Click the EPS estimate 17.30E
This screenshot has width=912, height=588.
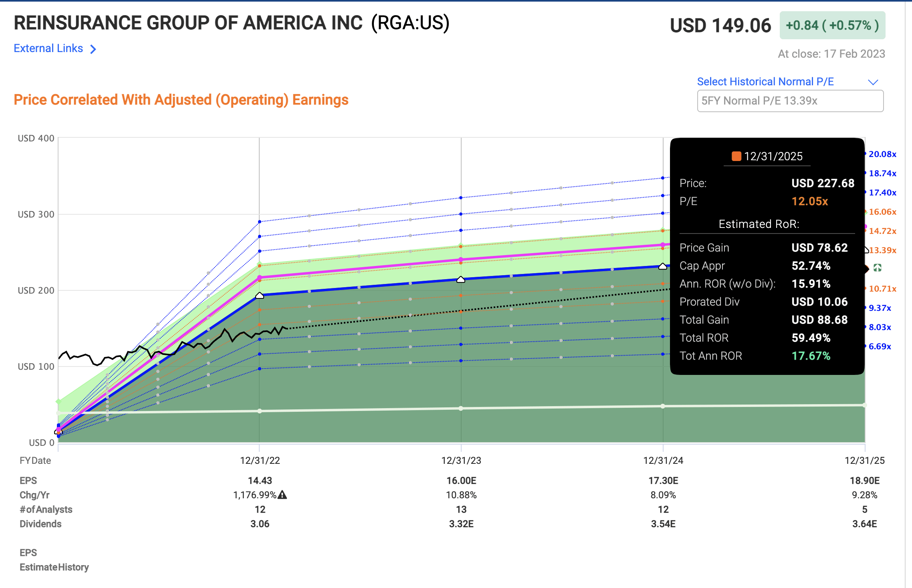point(663,481)
